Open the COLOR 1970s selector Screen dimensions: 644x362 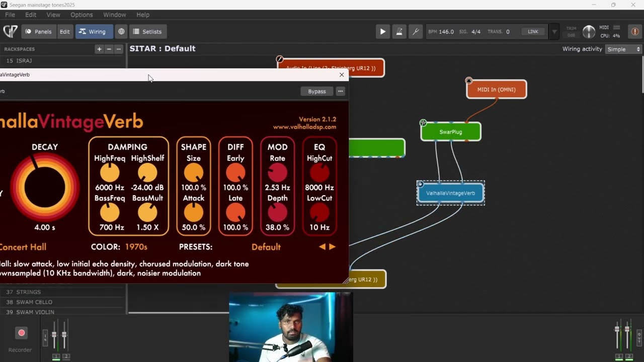tap(136, 247)
